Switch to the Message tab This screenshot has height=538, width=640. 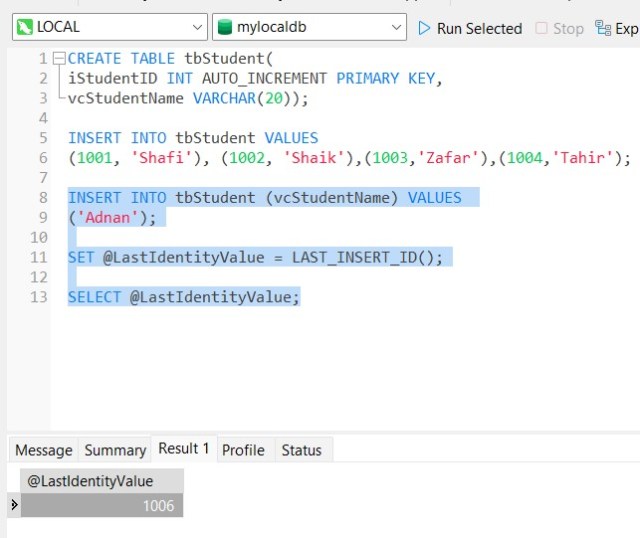click(43, 450)
